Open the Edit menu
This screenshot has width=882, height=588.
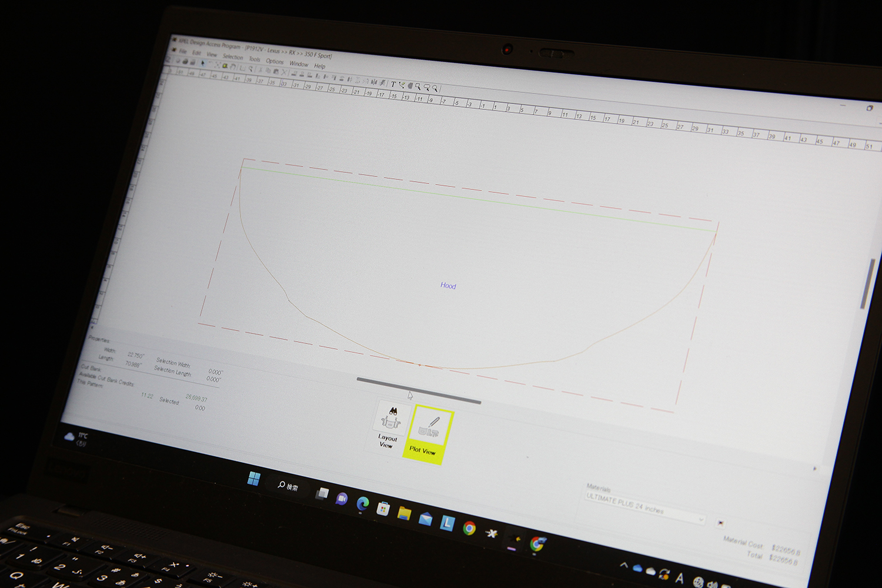coord(196,53)
